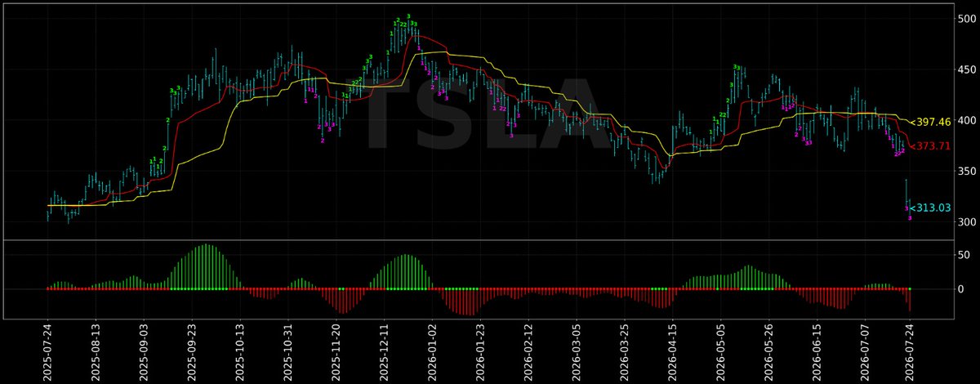Image resolution: width=980 pixels, height=384 pixels.
Task: Select the 2026-03-05 date label
Action: pyautogui.click(x=577, y=352)
